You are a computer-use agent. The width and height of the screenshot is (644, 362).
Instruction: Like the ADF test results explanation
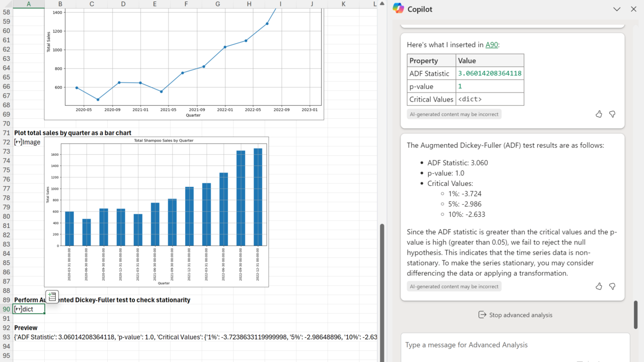click(x=599, y=286)
